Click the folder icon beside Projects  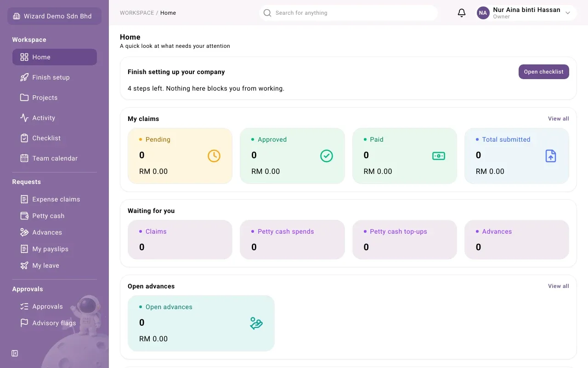[x=24, y=98]
